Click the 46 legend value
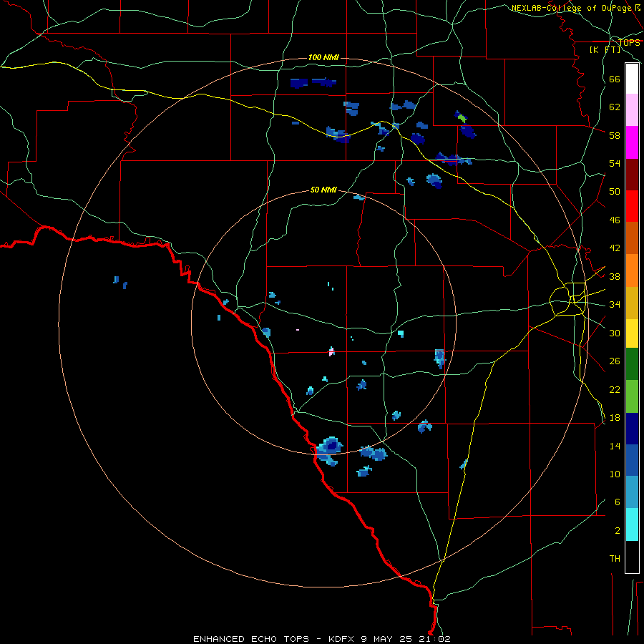The image size is (644, 644). [615, 220]
